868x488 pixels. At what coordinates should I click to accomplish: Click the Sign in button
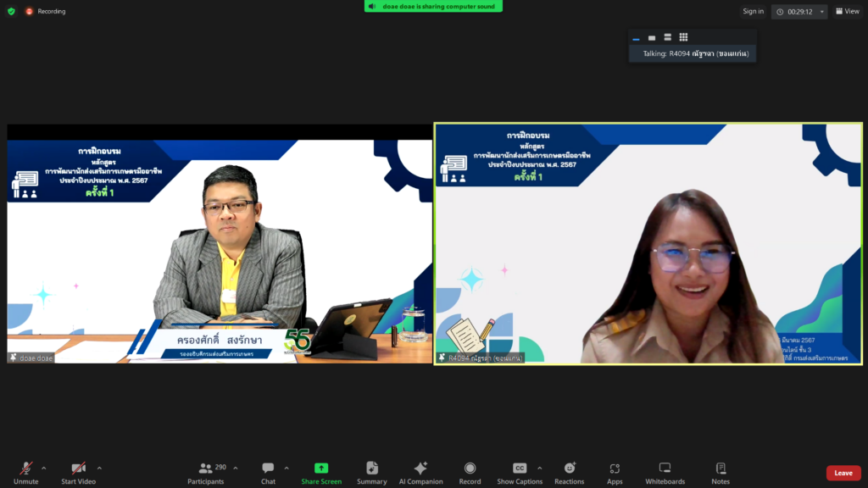click(753, 11)
